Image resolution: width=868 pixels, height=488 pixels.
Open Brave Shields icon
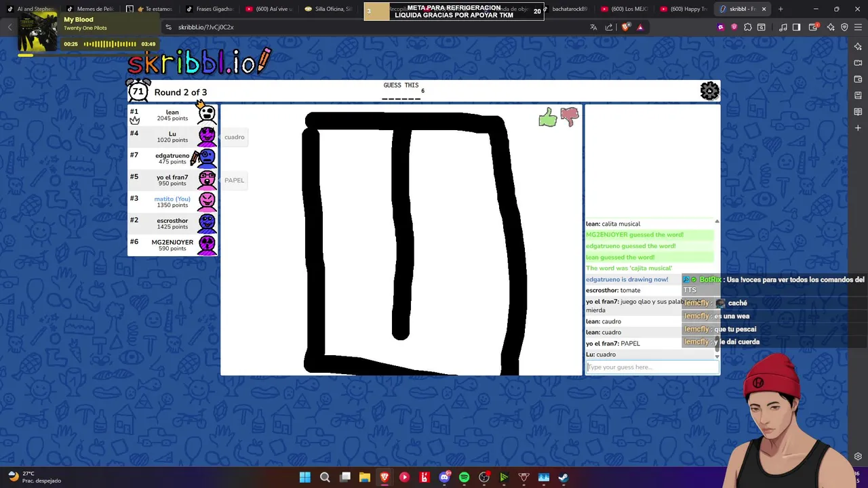[625, 27]
